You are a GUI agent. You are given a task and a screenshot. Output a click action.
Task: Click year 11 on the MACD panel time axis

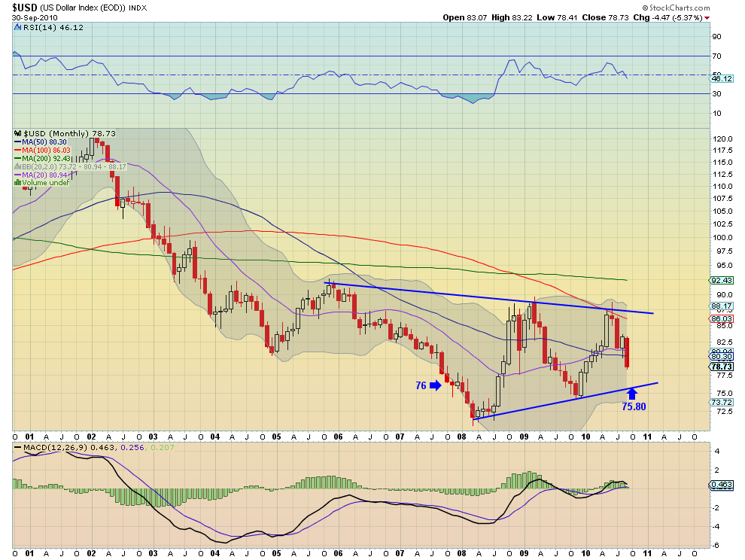[x=647, y=553]
